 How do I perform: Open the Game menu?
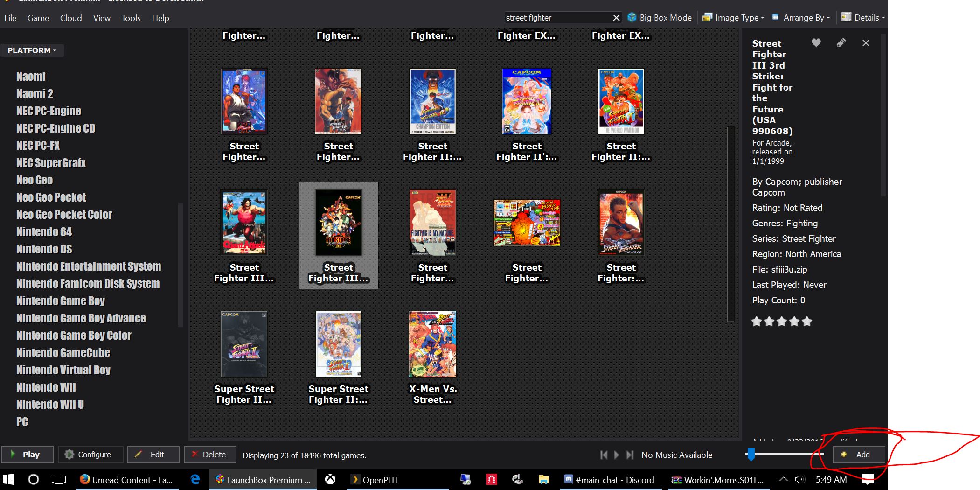pyautogui.click(x=38, y=18)
